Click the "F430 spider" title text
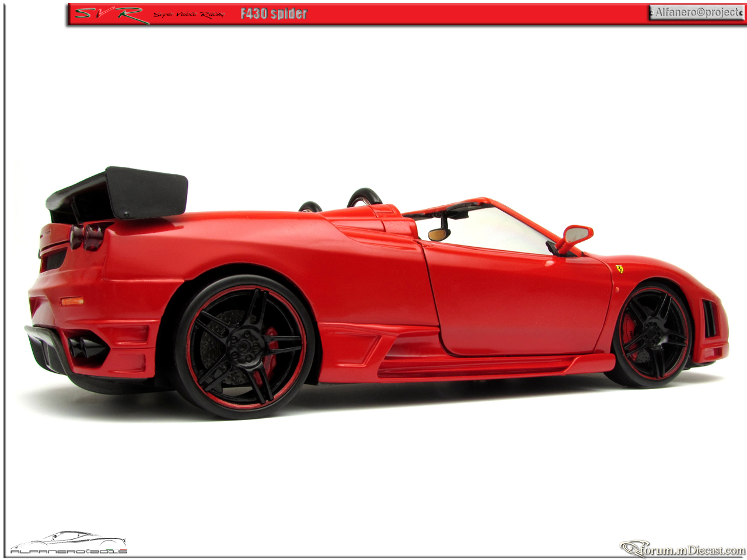747x560 pixels. pyautogui.click(x=274, y=13)
